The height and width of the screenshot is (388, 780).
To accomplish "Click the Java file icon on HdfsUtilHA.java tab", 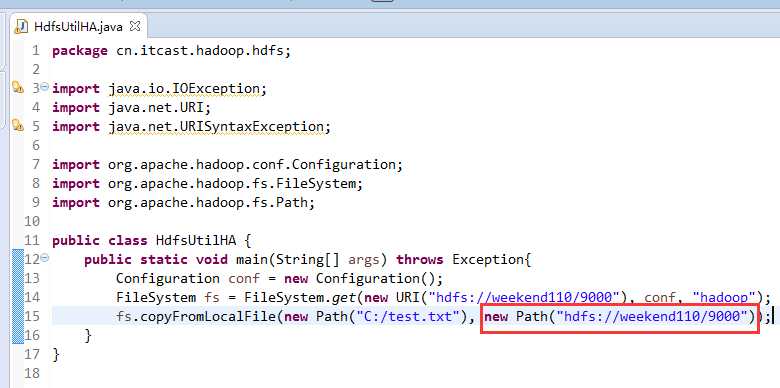I will click(21, 27).
